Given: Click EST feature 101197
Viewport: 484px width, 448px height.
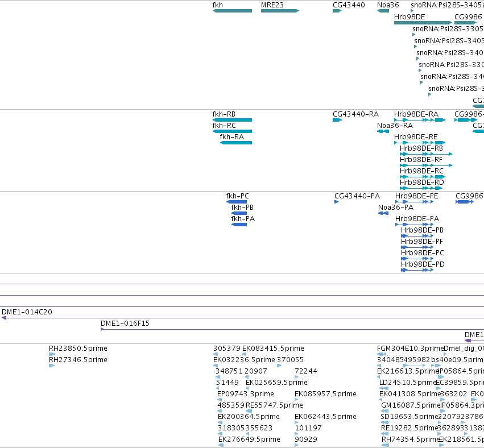Looking at the screenshot, I should [296, 434].
